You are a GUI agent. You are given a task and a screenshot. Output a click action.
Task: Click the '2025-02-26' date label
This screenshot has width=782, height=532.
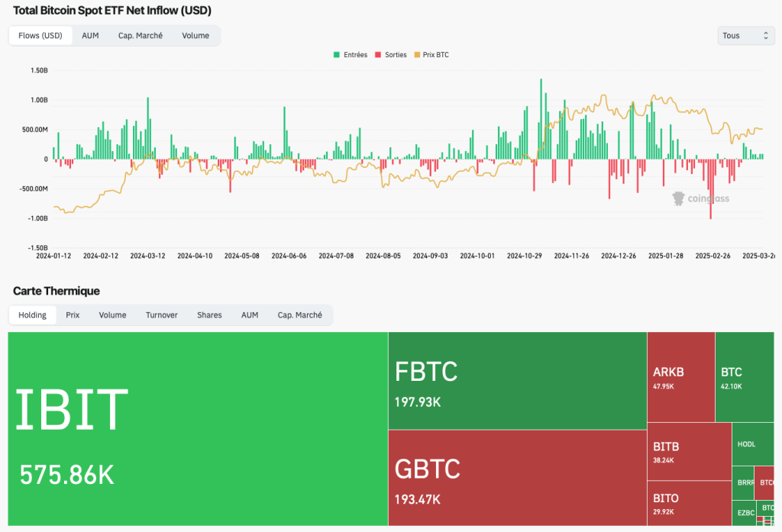[x=713, y=256]
